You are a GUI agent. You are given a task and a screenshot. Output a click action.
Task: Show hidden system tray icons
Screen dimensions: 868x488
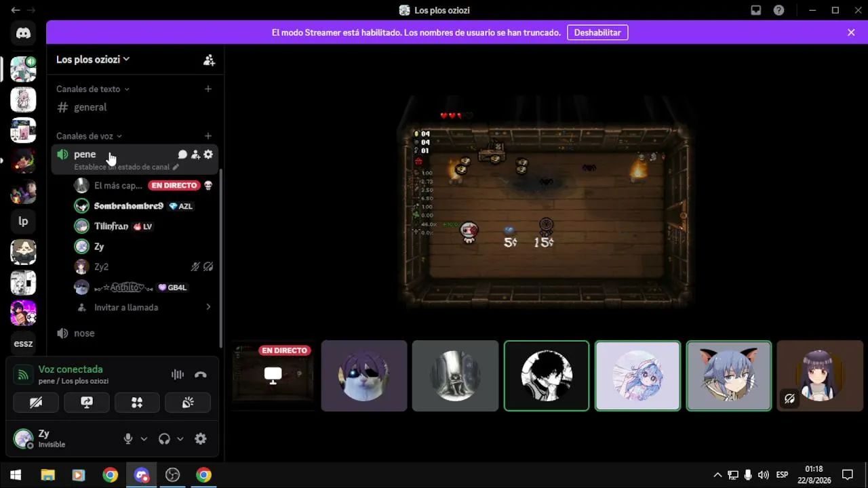coord(717,475)
